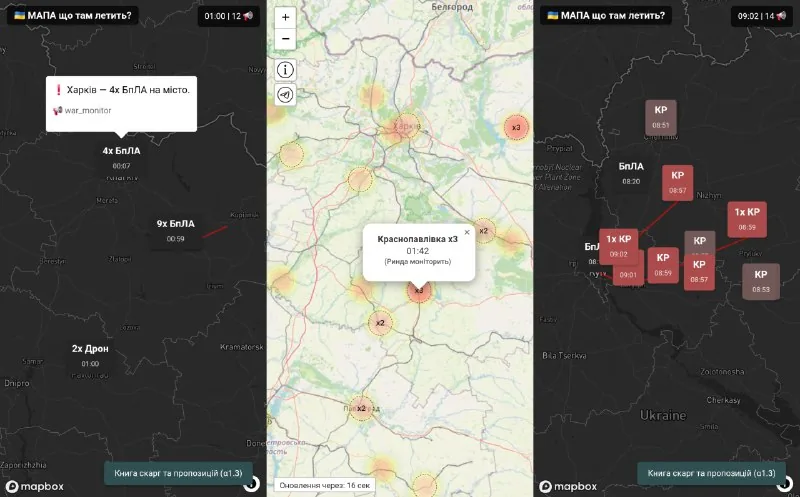Screen dimensions: 800x497
Task: Select the КР 09:01 marker
Action: click(x=628, y=274)
